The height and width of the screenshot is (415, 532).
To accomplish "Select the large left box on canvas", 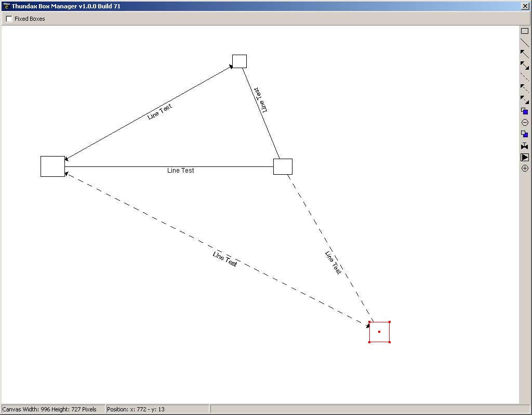I will 52,166.
